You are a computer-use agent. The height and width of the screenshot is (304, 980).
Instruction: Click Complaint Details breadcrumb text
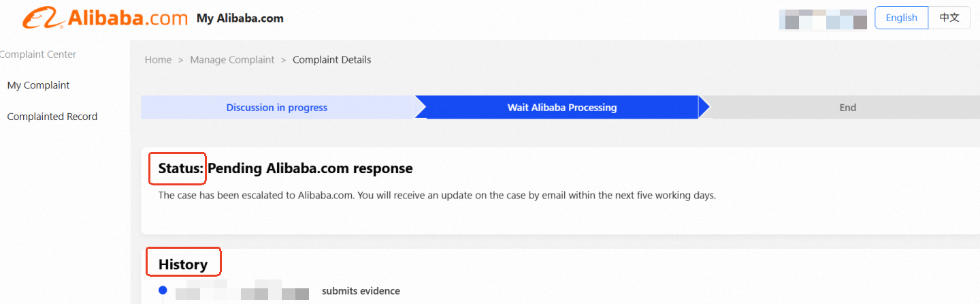pos(332,60)
